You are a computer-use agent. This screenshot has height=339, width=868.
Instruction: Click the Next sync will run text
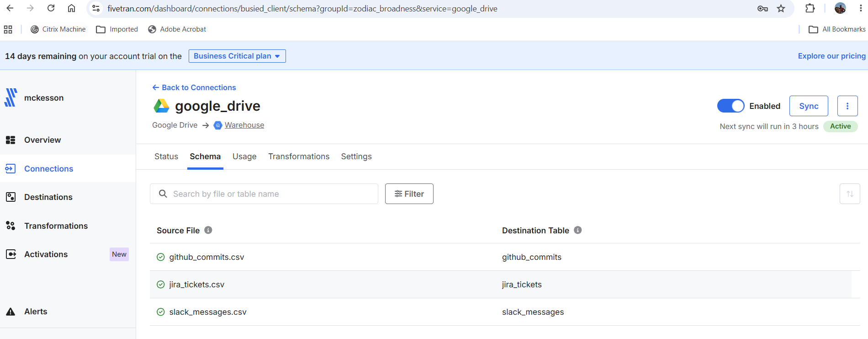pyautogui.click(x=769, y=126)
